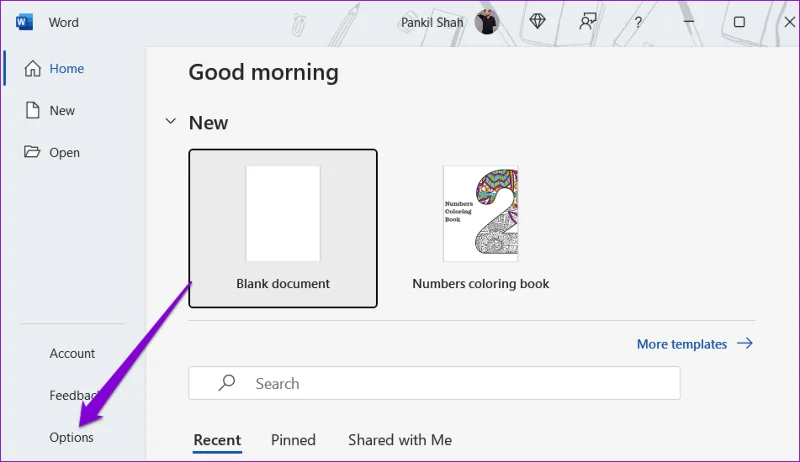Open the Numbers coloring book template
800x462 pixels.
point(481,228)
